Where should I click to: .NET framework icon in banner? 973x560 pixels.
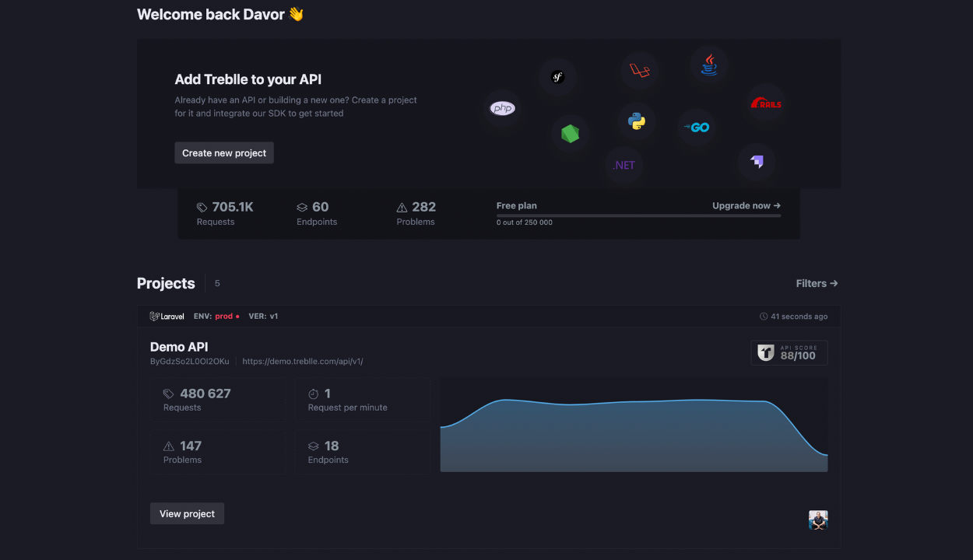pos(623,165)
